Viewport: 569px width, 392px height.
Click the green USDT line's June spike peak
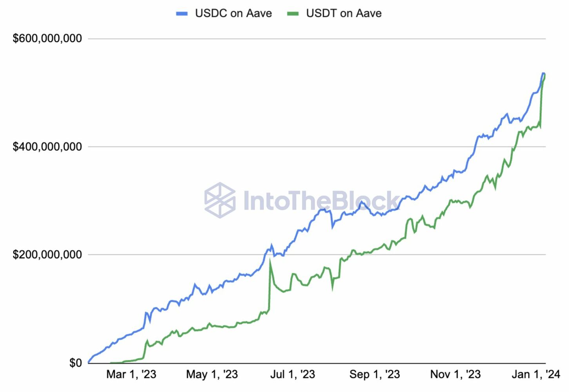point(270,261)
